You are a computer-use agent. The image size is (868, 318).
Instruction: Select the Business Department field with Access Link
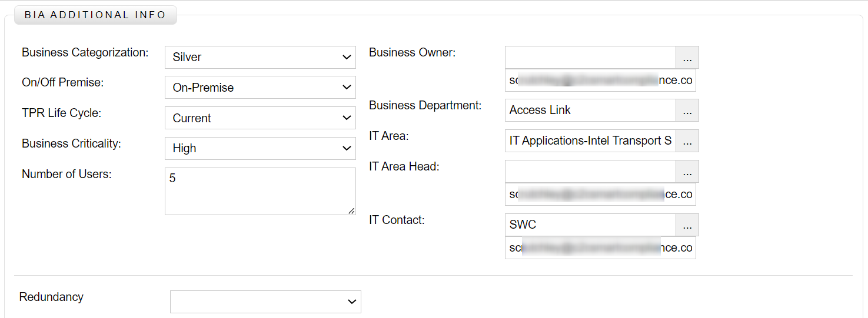coord(590,111)
